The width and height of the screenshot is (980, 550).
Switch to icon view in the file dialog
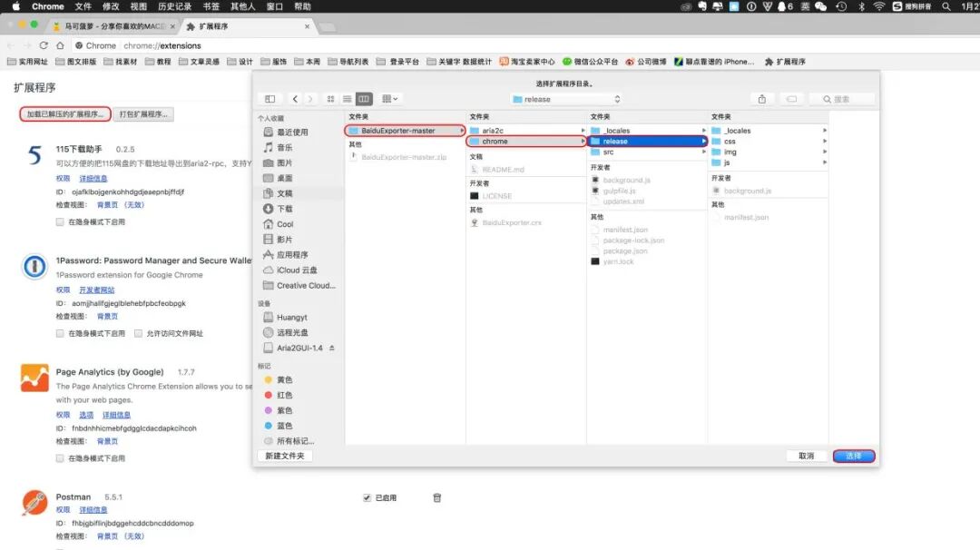[x=331, y=99]
